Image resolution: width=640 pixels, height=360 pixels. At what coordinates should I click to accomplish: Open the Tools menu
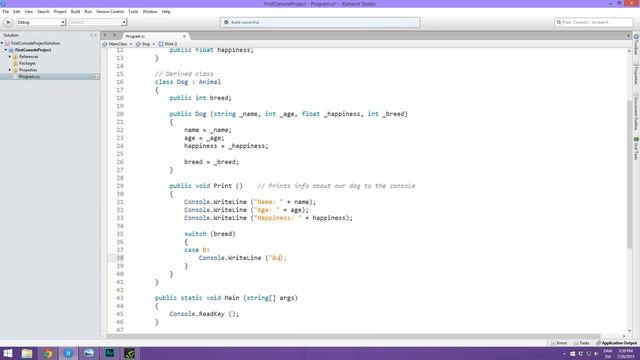point(133,12)
